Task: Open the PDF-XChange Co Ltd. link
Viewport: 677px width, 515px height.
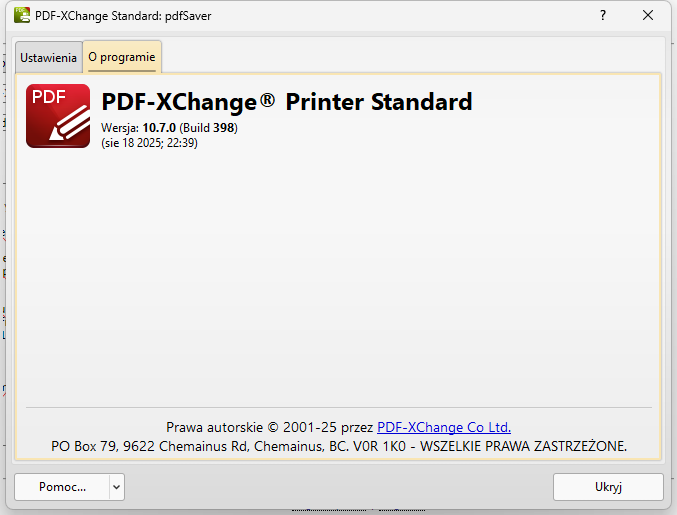Action: coord(444,427)
